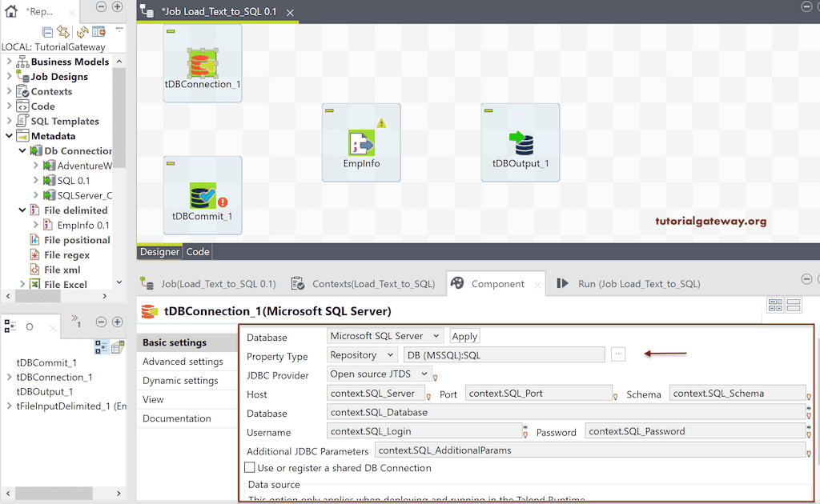Image resolution: width=820 pixels, height=504 pixels.
Task: Select the tDBCommit_1 component icon
Action: pyautogui.click(x=203, y=195)
